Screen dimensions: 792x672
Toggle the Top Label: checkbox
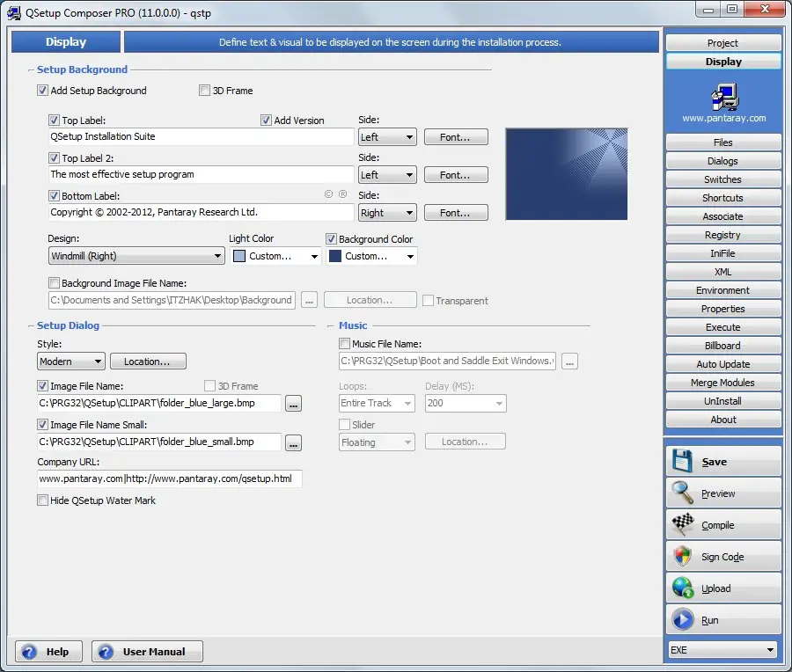point(54,121)
